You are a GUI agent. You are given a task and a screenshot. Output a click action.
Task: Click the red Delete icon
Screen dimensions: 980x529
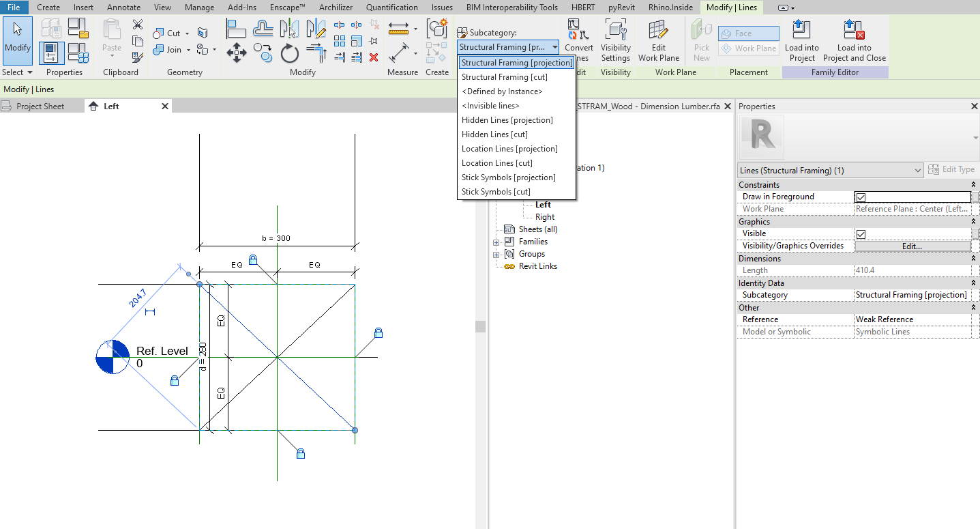coord(373,57)
